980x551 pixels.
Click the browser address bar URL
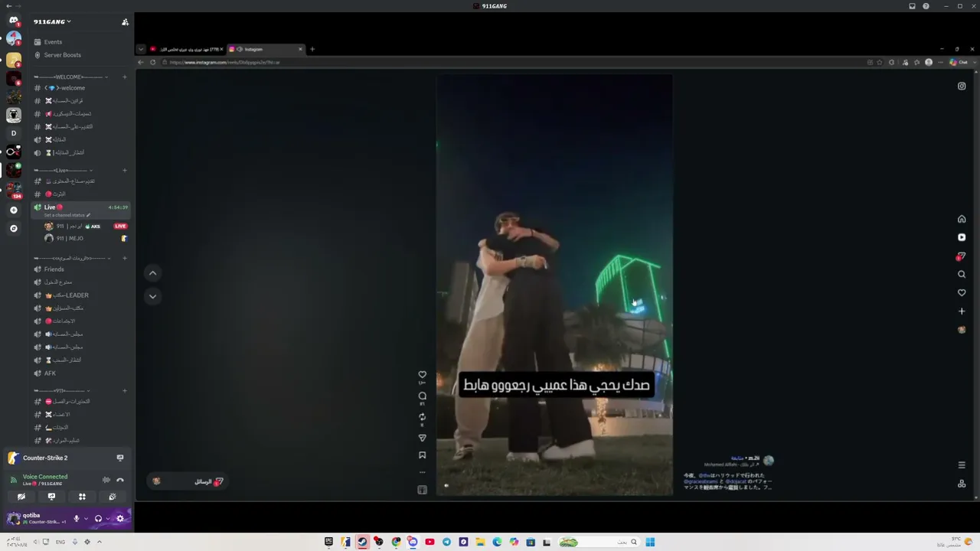pos(225,62)
